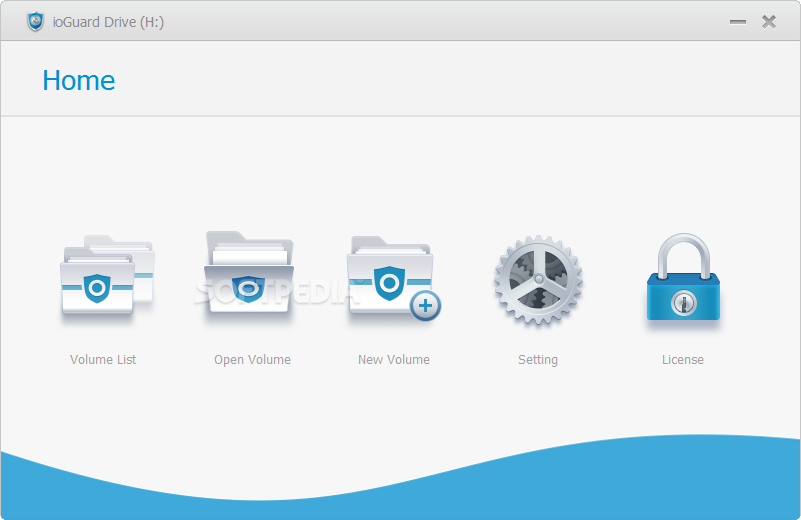The image size is (801, 520).
Task: Close the ioGuard Drive window
Action: pyautogui.click(x=769, y=21)
